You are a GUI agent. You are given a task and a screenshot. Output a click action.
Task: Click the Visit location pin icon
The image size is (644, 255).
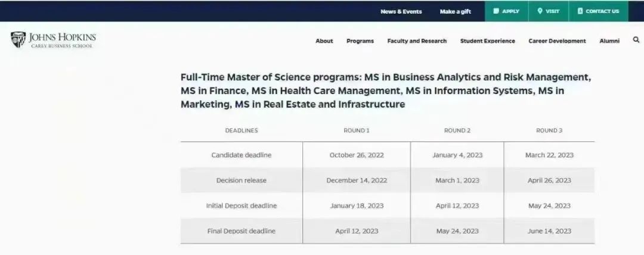pyautogui.click(x=540, y=11)
